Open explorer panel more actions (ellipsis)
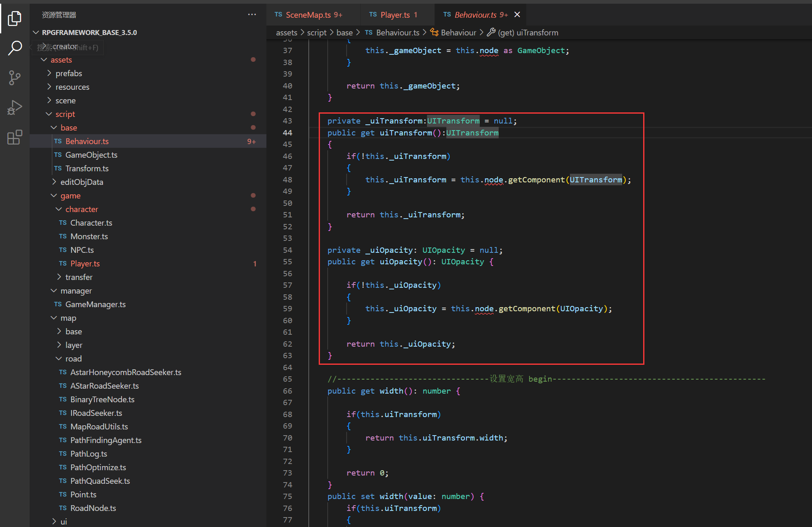Image resolution: width=812 pixels, height=527 pixels. pyautogui.click(x=252, y=15)
